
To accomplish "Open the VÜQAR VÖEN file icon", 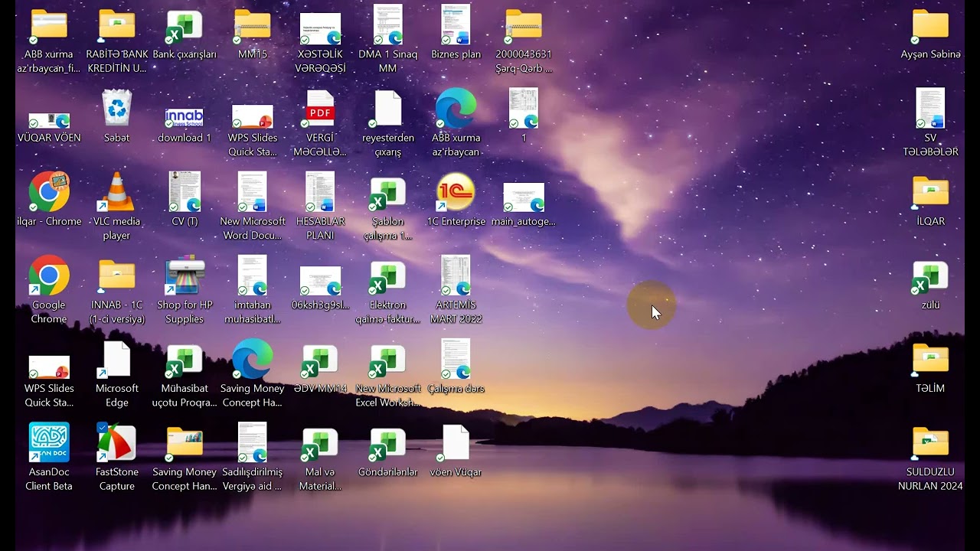I will pyautogui.click(x=49, y=121).
